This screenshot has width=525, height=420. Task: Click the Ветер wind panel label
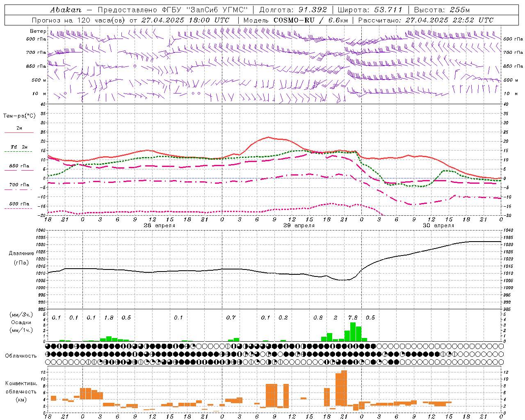tap(38, 31)
